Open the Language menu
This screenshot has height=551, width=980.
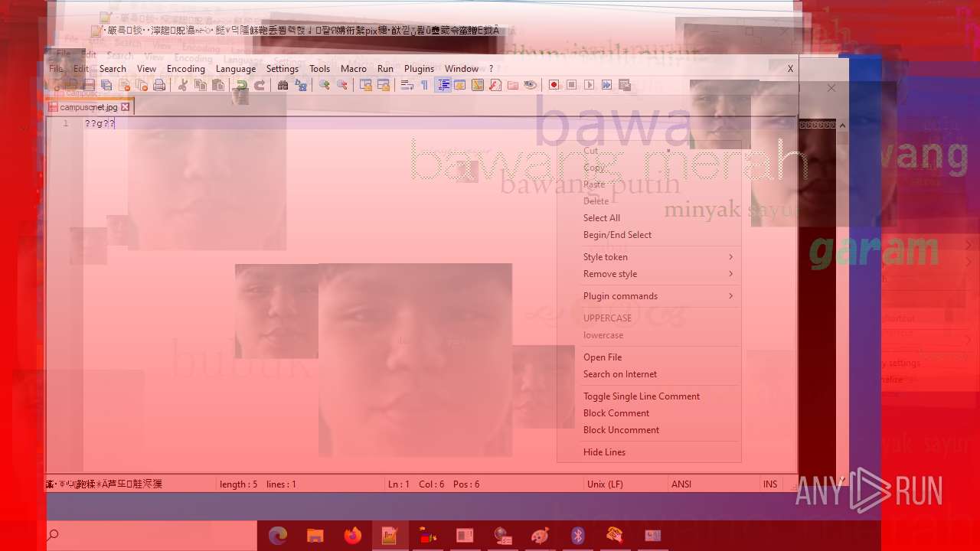coord(236,68)
